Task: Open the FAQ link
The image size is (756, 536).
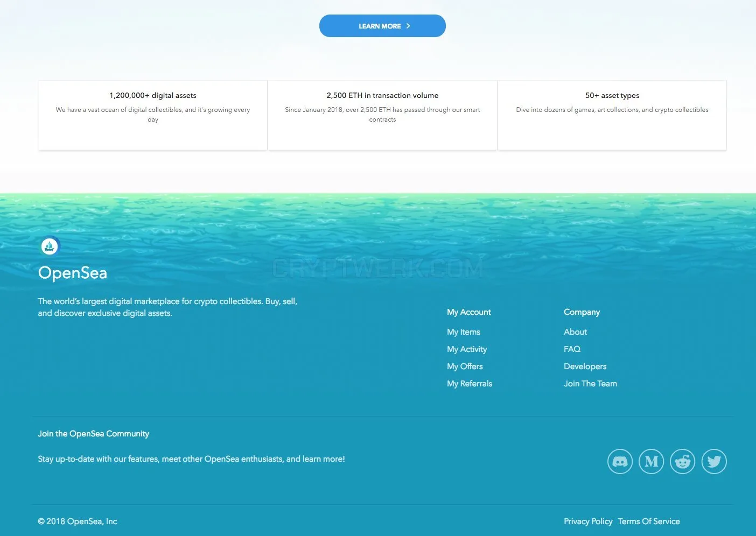Action: click(572, 349)
